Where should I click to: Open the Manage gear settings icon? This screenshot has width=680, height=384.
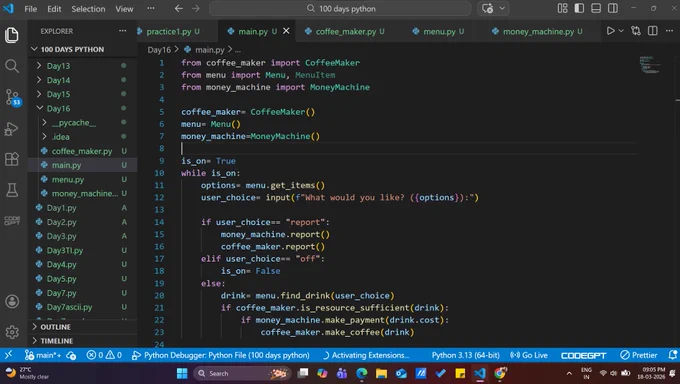(x=12, y=332)
